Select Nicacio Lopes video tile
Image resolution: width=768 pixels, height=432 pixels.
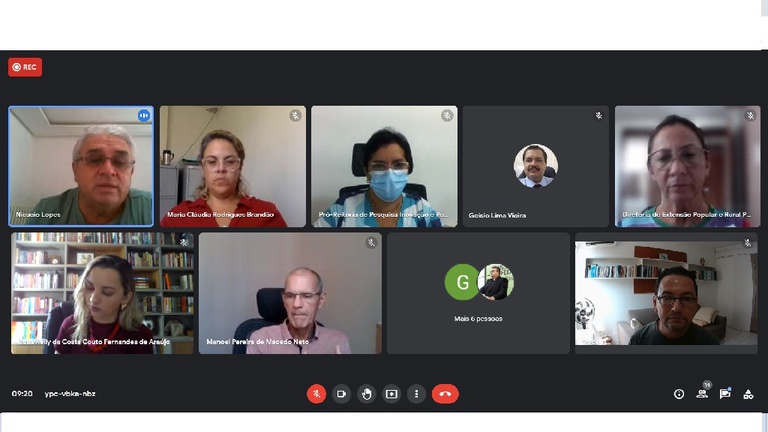pos(81,167)
